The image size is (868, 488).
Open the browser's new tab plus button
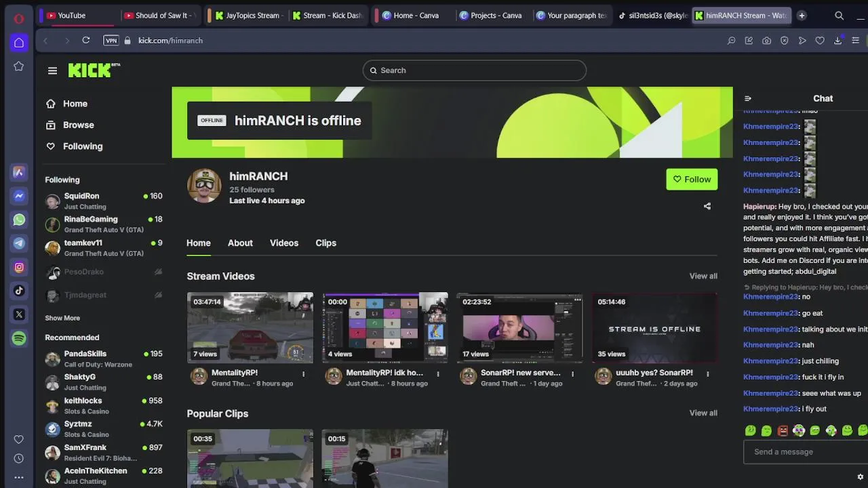pos(802,16)
